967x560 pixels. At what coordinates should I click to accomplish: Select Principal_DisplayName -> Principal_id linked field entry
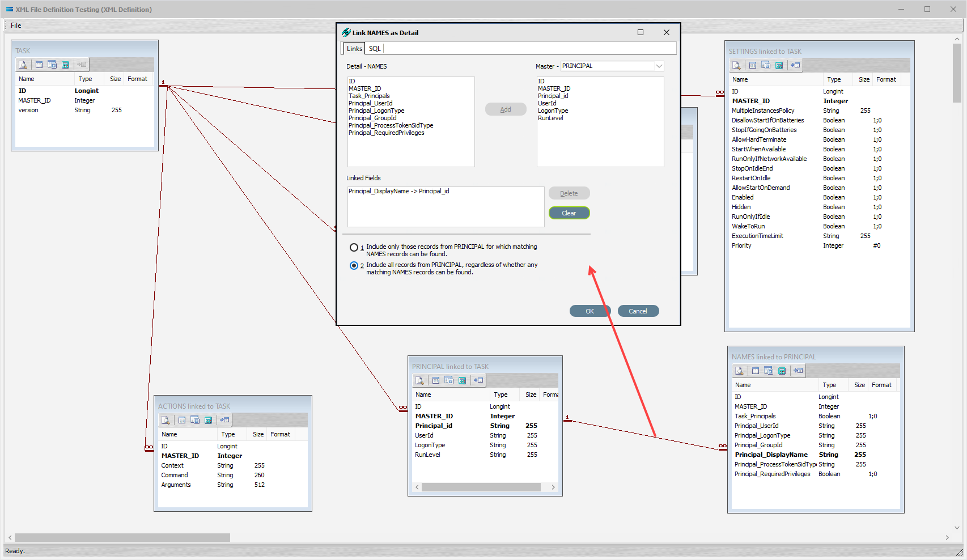click(399, 192)
